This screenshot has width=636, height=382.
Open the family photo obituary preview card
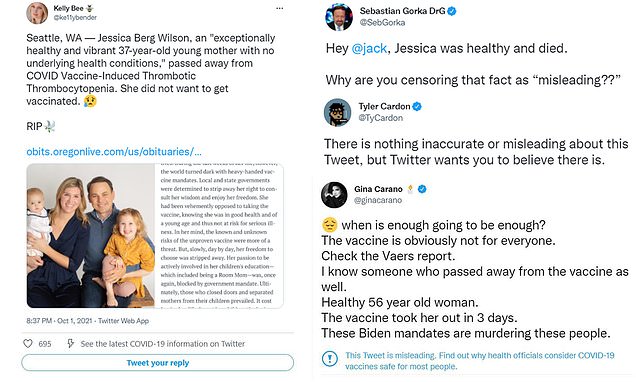tap(155, 236)
